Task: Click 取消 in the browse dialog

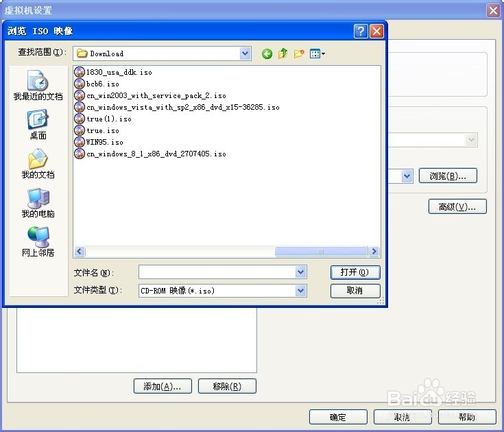Action: (x=355, y=291)
